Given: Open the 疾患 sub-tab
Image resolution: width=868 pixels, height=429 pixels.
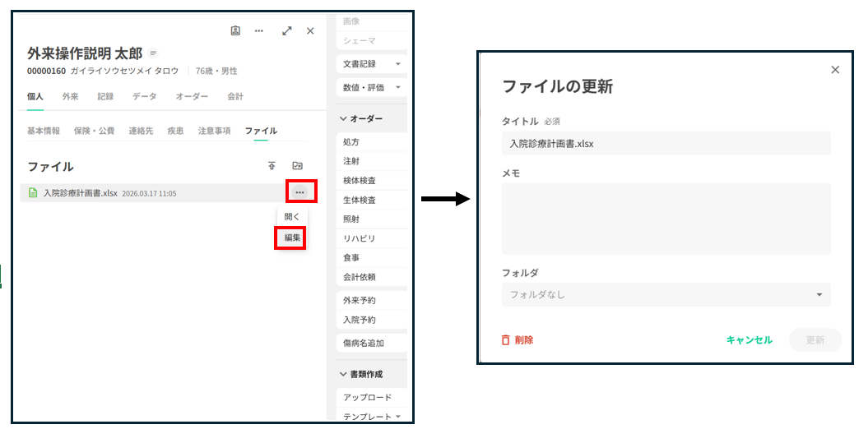Looking at the screenshot, I should [x=175, y=131].
